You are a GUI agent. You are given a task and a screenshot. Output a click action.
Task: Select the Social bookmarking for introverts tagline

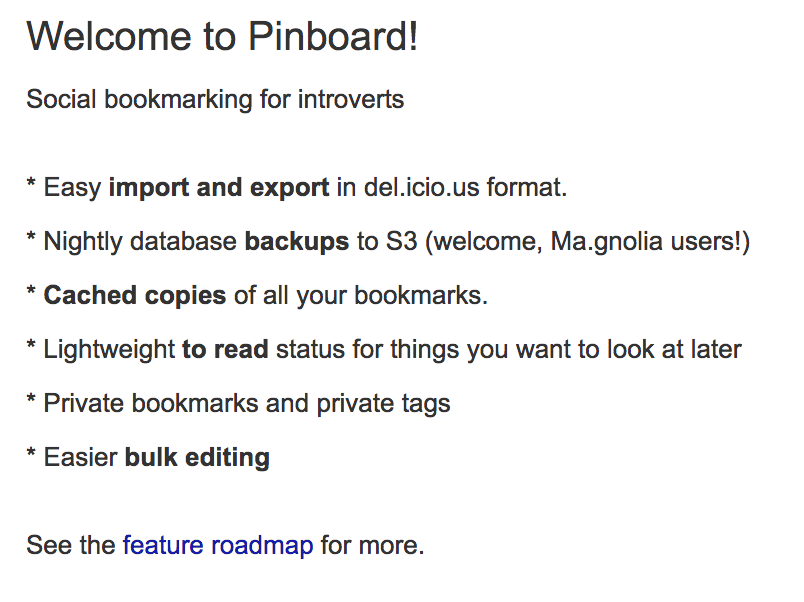215,99
